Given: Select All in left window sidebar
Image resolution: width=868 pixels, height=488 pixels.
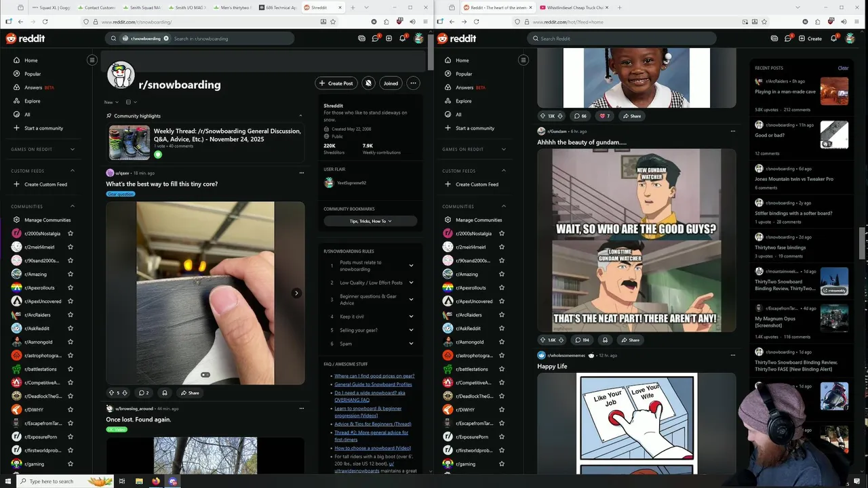Looking at the screenshot, I should click(x=27, y=115).
